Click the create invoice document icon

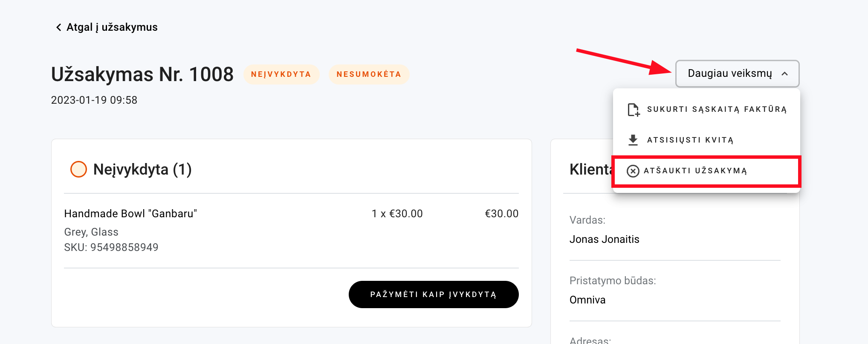coord(634,110)
